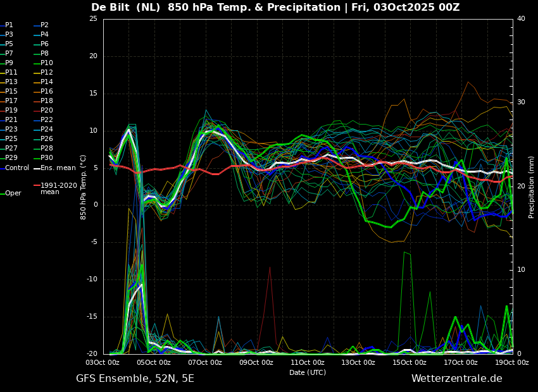Viewport: 538px width, 392px height.
Task: Select the P24 legend entry
Action: [43, 129]
